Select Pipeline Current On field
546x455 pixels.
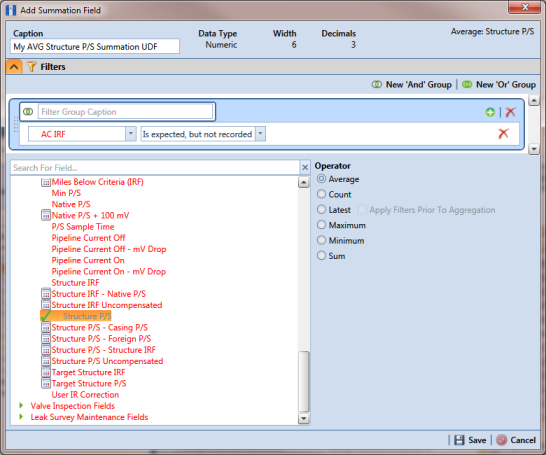tap(88, 260)
